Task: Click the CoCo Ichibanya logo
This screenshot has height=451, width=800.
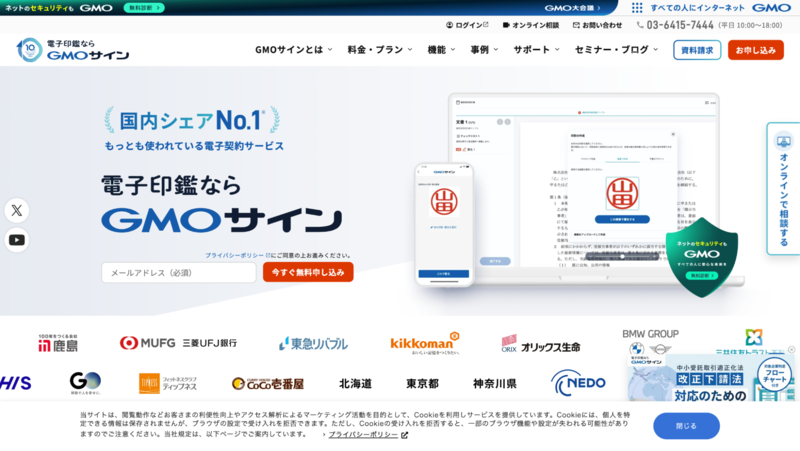Action: (x=268, y=384)
